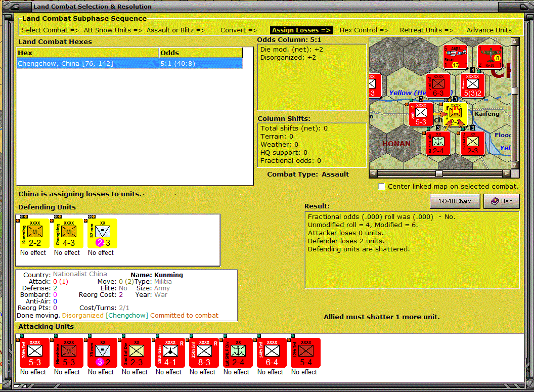Select the 28th Garr 4-1 attacking unit
The width and height of the screenshot is (534, 392).
[170, 353]
